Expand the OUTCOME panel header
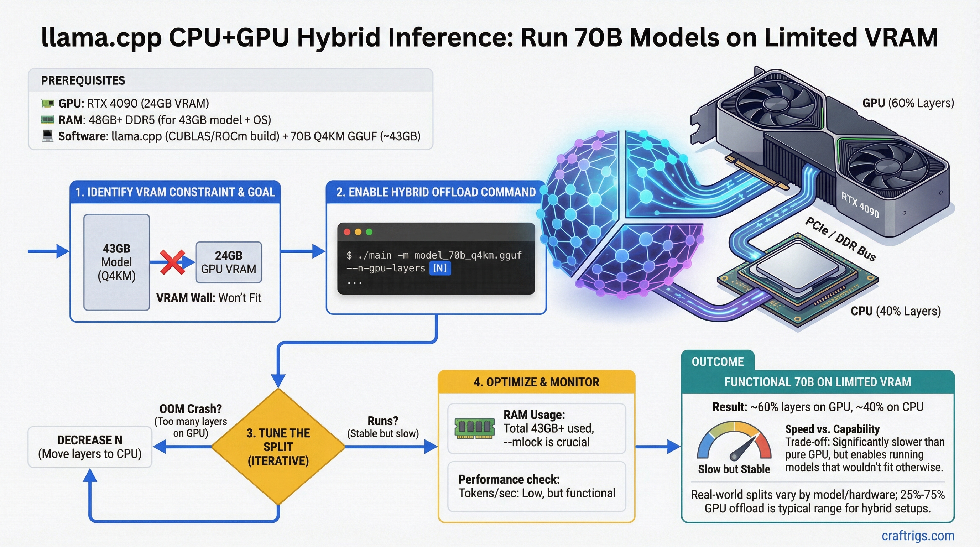 (x=717, y=361)
